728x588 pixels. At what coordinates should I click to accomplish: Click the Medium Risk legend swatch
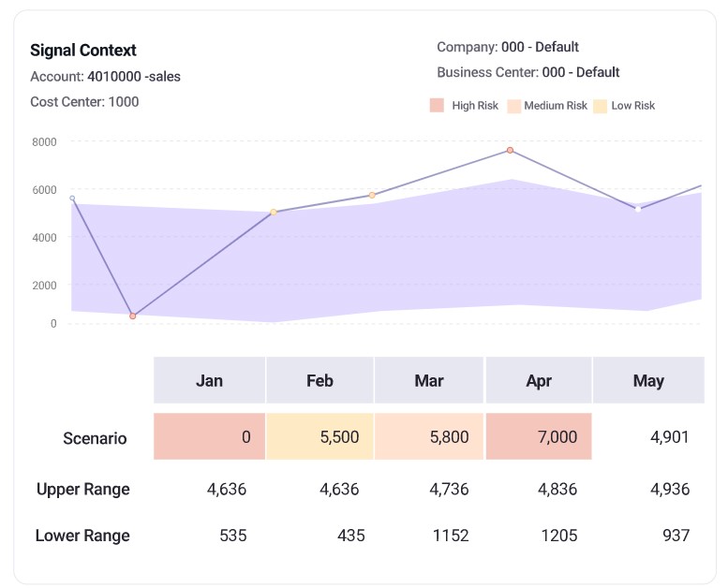point(513,106)
